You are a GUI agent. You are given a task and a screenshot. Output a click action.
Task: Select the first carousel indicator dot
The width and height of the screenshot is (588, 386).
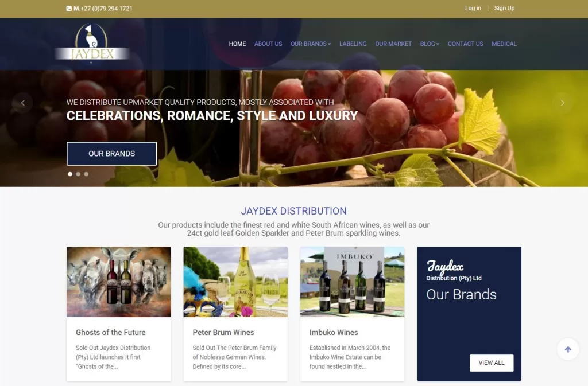click(x=70, y=174)
